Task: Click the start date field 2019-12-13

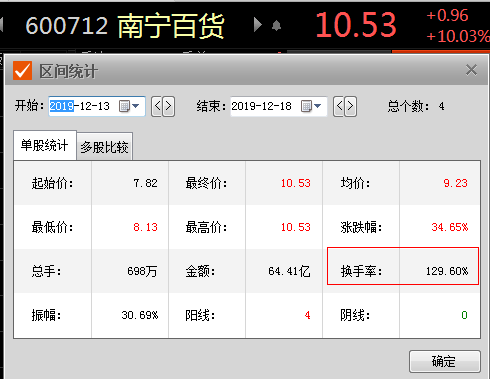Action: click(x=97, y=106)
